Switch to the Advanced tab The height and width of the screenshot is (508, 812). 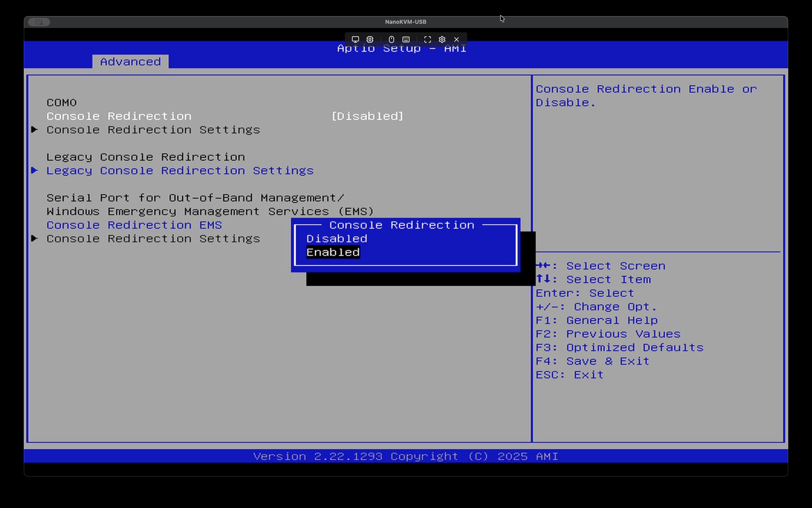(x=130, y=62)
